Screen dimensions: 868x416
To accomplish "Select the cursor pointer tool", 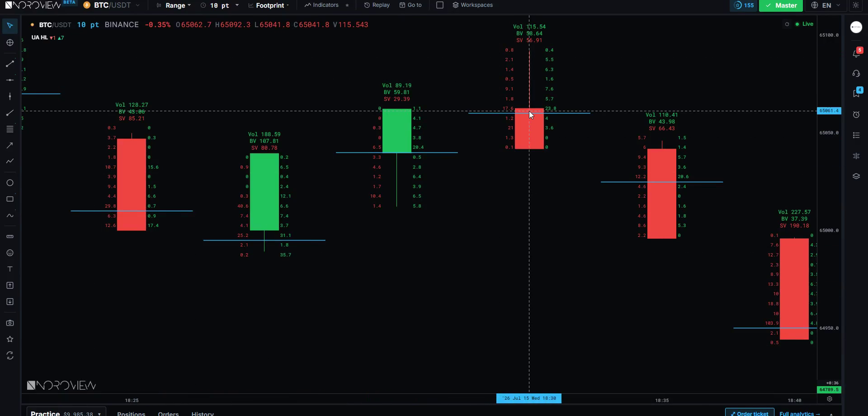I will 10,26.
